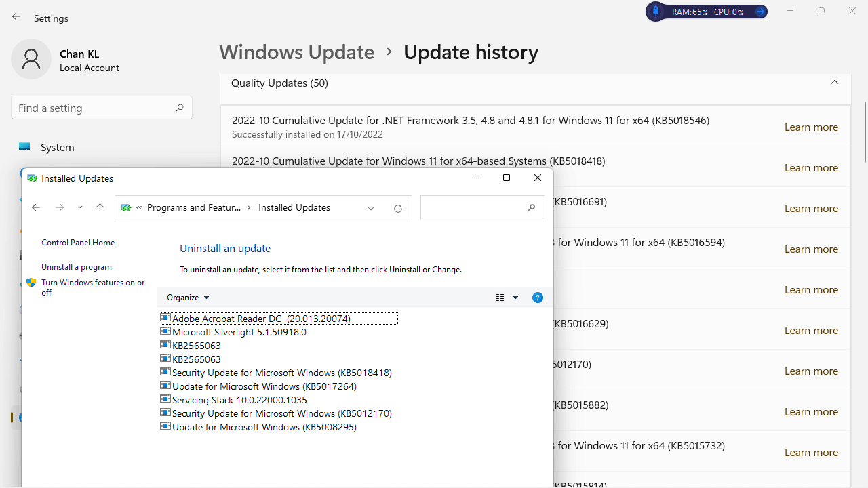Click the Chan KL account avatar icon

point(31,59)
